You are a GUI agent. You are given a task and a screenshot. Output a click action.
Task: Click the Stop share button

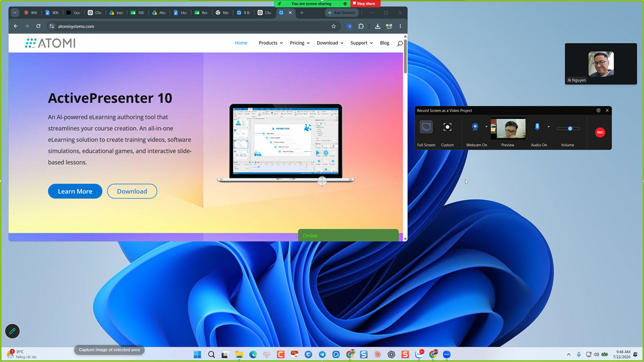pyautogui.click(x=364, y=4)
